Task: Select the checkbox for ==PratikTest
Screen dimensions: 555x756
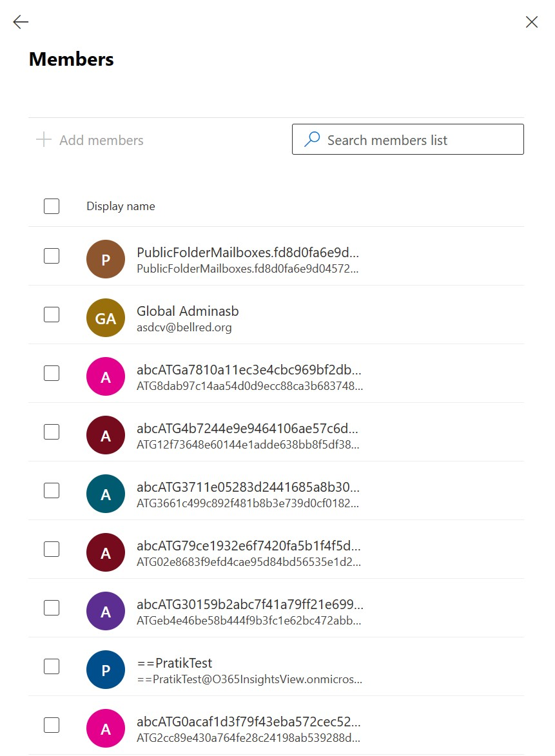Action: click(52, 667)
